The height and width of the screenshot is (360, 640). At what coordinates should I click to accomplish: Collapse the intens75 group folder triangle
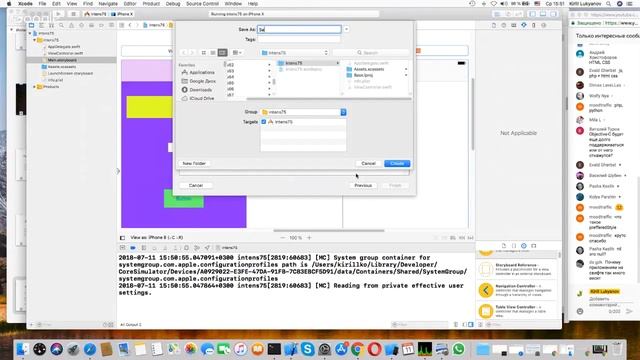(x=35, y=40)
